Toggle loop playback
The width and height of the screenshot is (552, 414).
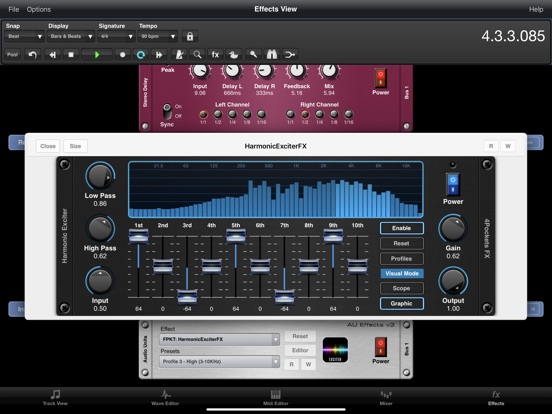pos(141,55)
